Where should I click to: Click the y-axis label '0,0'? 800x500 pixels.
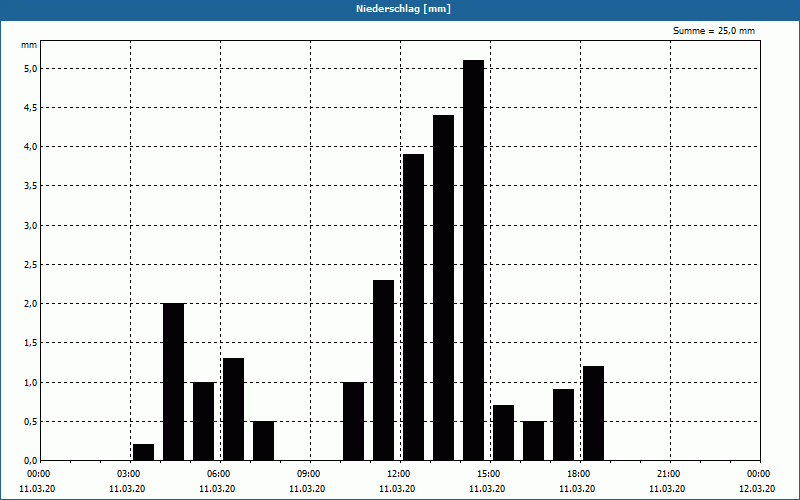(31, 461)
